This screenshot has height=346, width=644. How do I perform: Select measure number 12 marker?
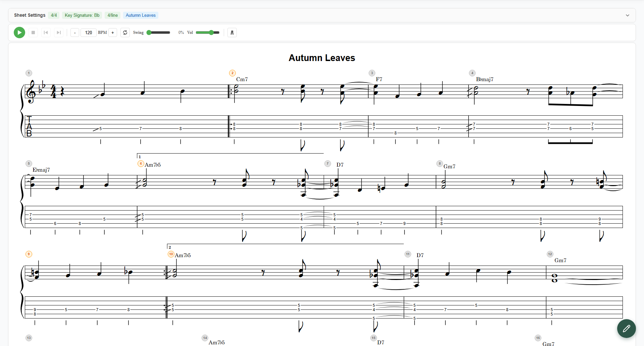point(550,254)
